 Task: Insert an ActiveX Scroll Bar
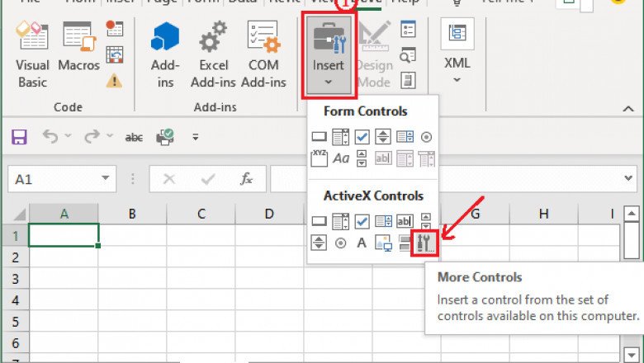click(x=426, y=221)
